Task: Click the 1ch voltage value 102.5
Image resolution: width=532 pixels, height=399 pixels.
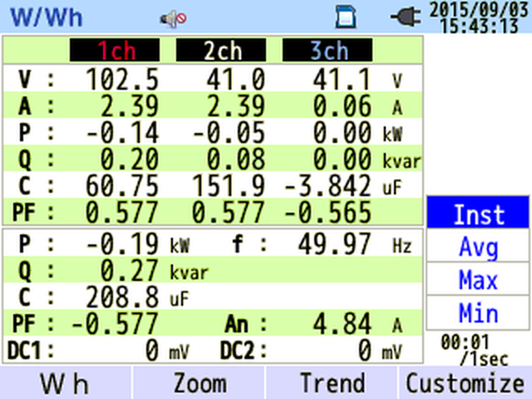Action: 122,79
